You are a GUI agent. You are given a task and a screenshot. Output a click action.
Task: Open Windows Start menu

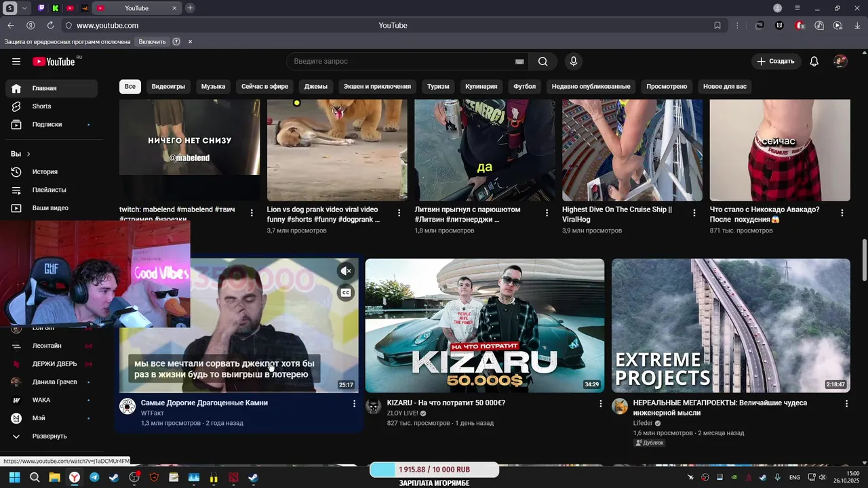pyautogui.click(x=14, y=478)
